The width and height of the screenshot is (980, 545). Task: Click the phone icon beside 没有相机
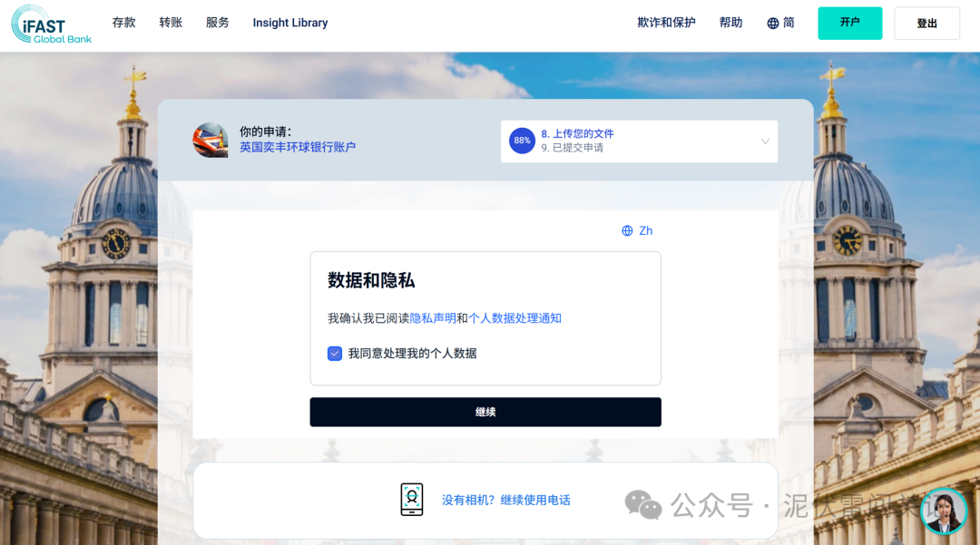click(x=411, y=499)
